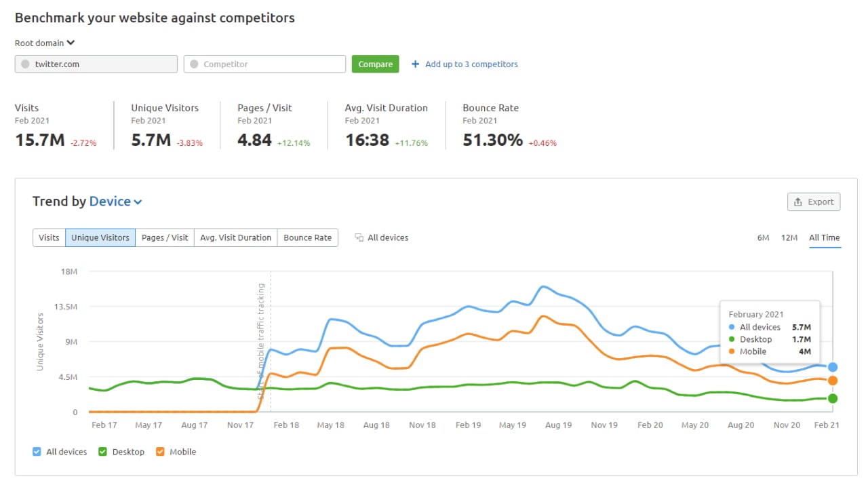Click the gray dot in twitter.com field

point(25,64)
